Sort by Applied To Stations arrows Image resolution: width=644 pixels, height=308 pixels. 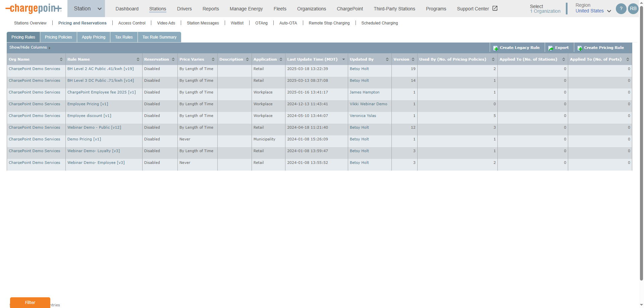click(563, 59)
